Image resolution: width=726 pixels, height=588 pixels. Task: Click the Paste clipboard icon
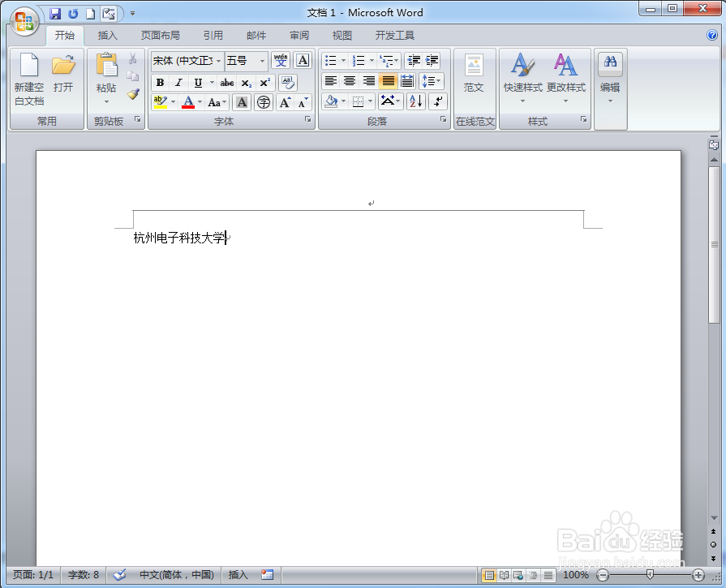tap(107, 65)
